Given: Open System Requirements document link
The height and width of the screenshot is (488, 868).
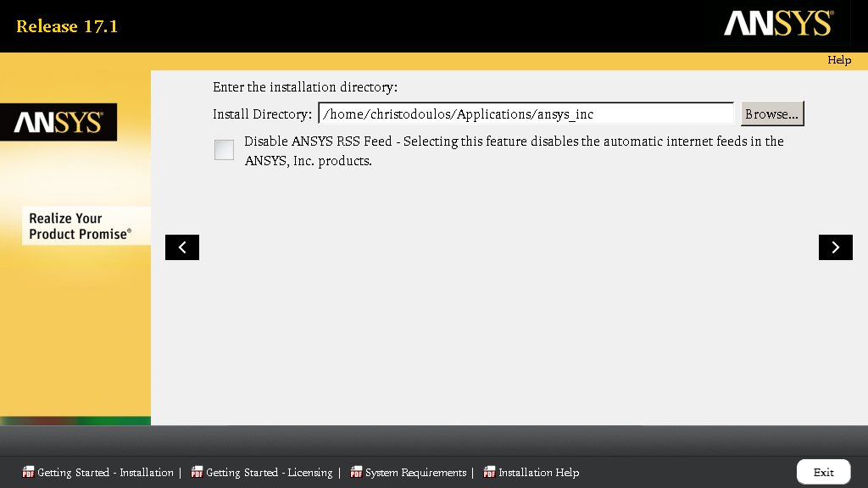Looking at the screenshot, I should [x=415, y=473].
